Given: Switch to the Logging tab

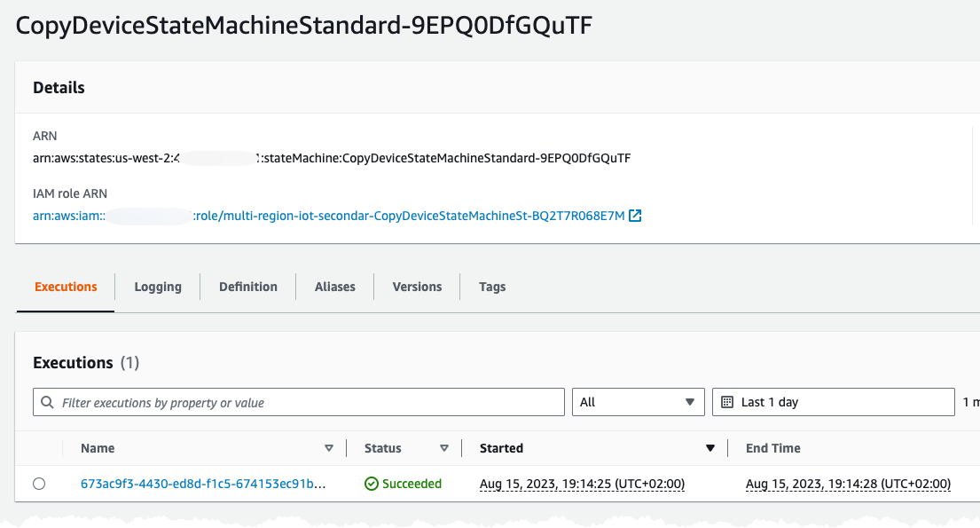Looking at the screenshot, I should pyautogui.click(x=158, y=287).
